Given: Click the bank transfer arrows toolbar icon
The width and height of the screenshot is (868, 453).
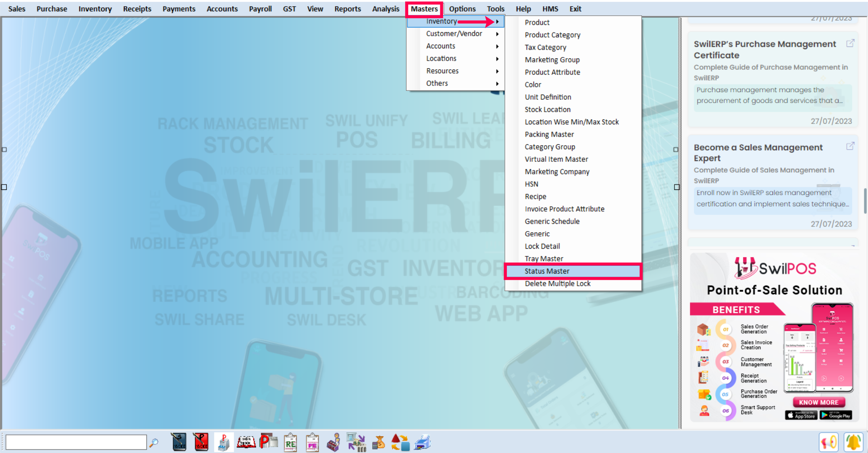Looking at the screenshot, I should pos(356,442).
